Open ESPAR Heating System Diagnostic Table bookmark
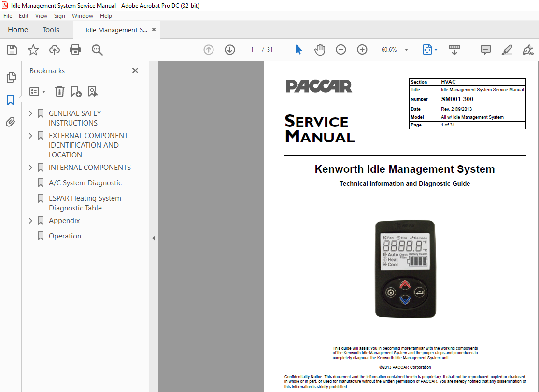 (x=85, y=203)
